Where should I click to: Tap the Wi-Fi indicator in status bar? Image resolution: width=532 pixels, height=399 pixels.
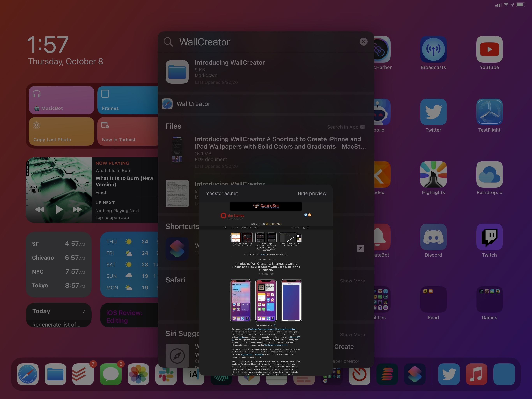point(506,4)
